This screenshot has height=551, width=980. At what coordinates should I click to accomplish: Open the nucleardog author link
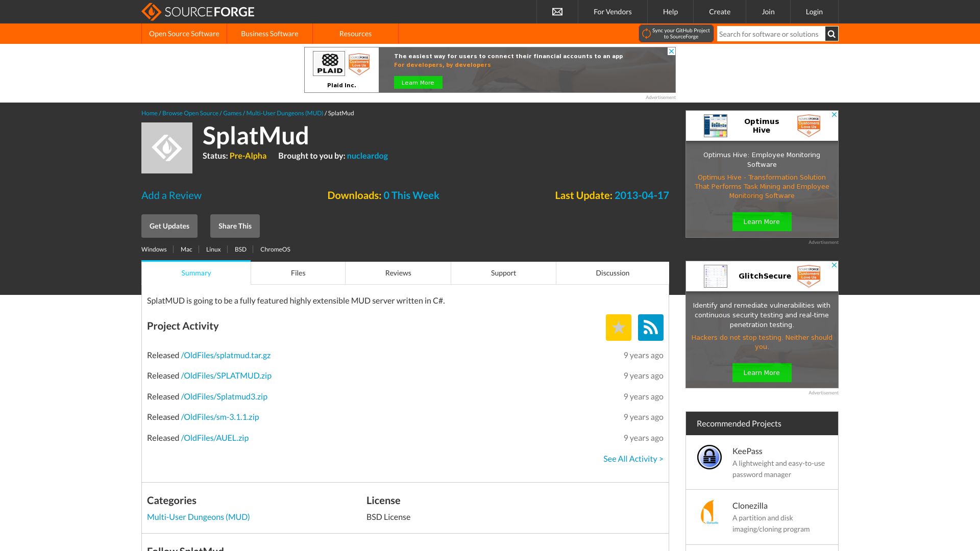[367, 156]
